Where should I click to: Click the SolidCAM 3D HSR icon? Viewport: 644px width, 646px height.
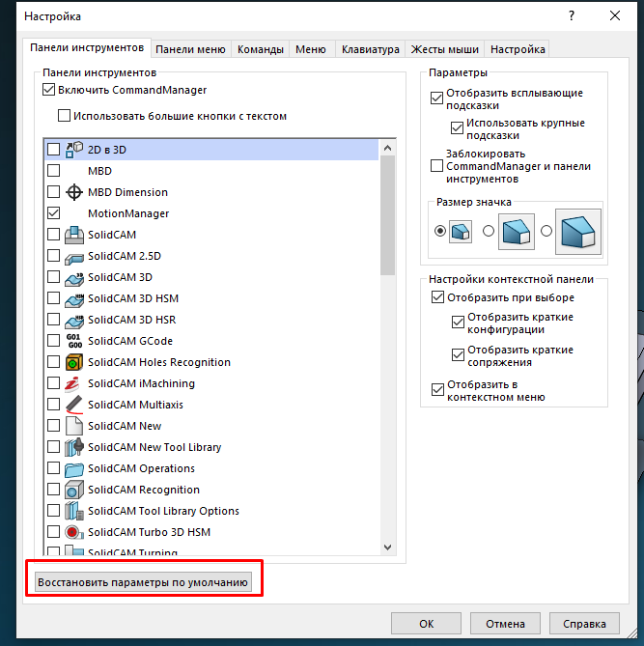click(74, 321)
